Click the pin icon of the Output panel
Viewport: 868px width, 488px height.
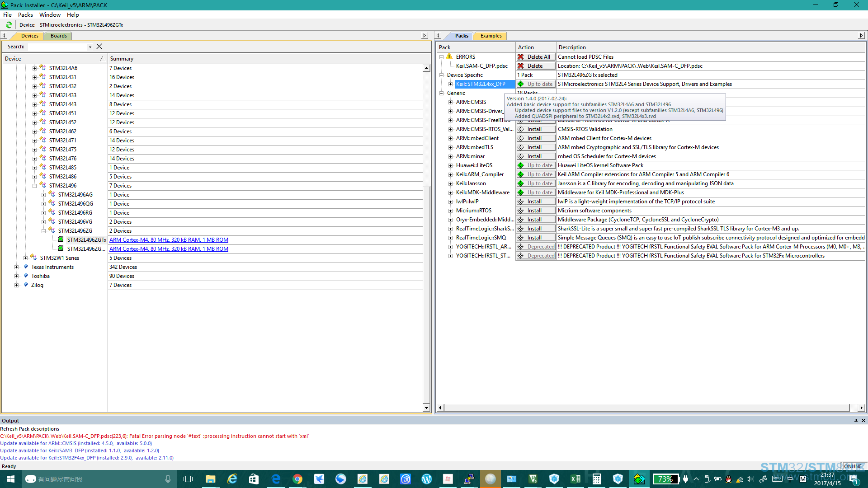coord(856,420)
